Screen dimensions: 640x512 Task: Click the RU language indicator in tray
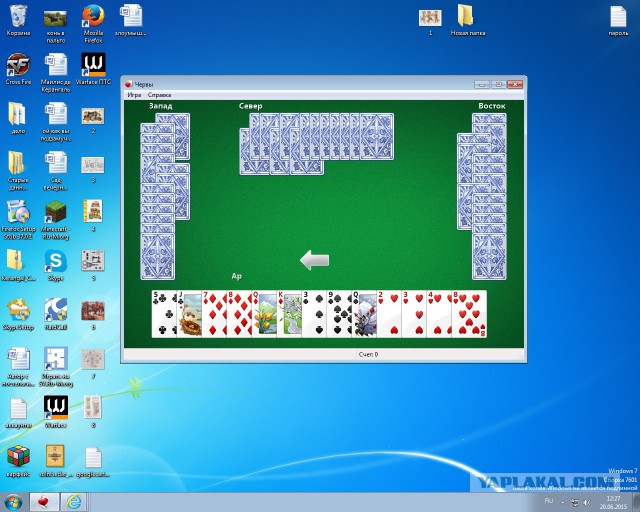pyautogui.click(x=549, y=501)
